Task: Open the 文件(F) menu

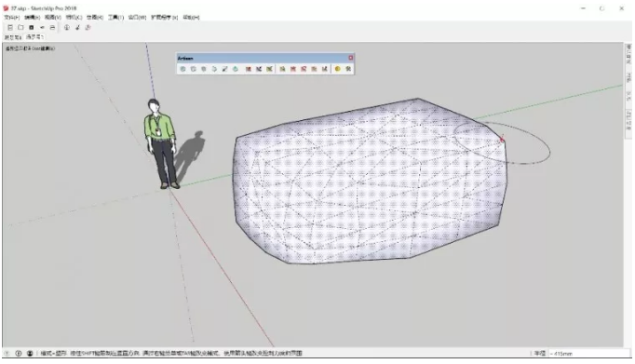Action: point(12,18)
